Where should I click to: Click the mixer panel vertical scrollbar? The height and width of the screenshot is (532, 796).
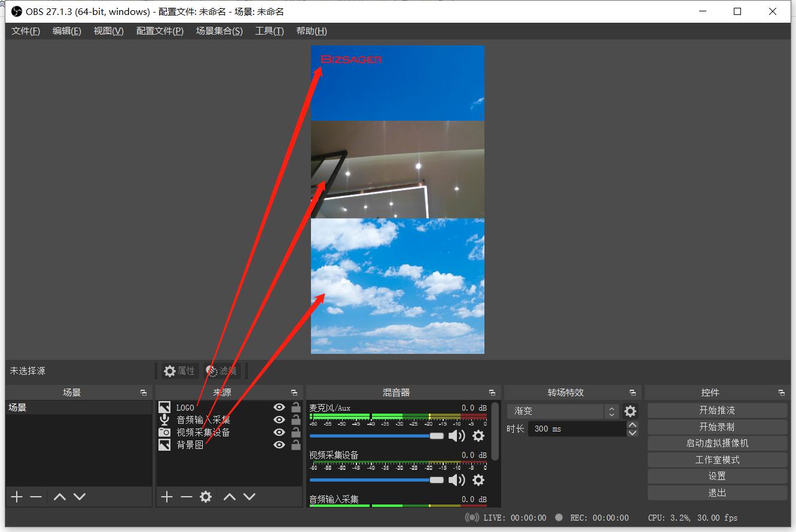495,430
